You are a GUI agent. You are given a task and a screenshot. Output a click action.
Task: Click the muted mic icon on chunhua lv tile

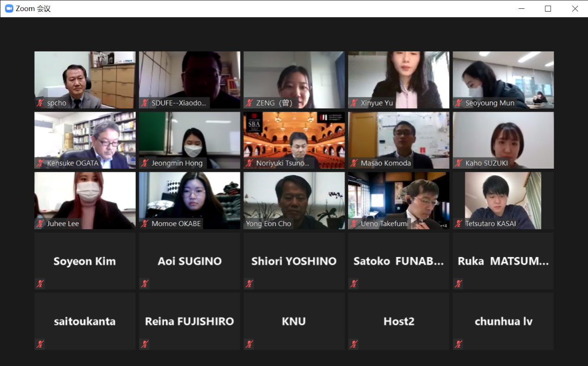(459, 344)
